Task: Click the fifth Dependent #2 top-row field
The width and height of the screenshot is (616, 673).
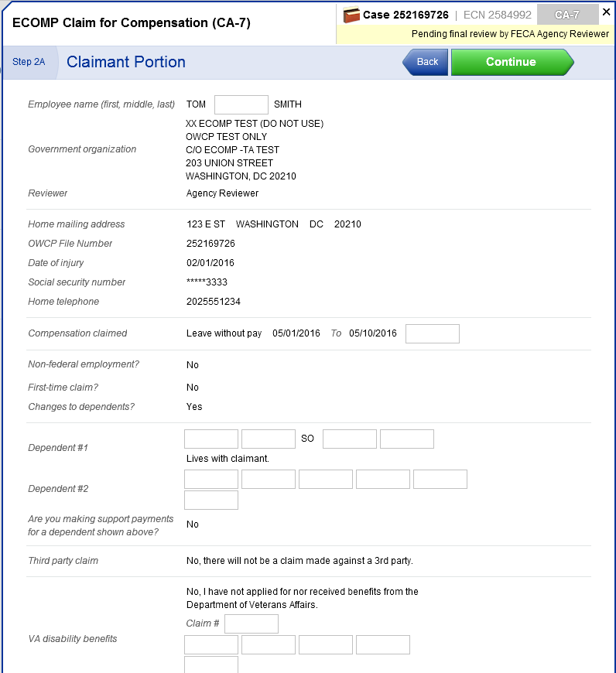Action: 440,479
